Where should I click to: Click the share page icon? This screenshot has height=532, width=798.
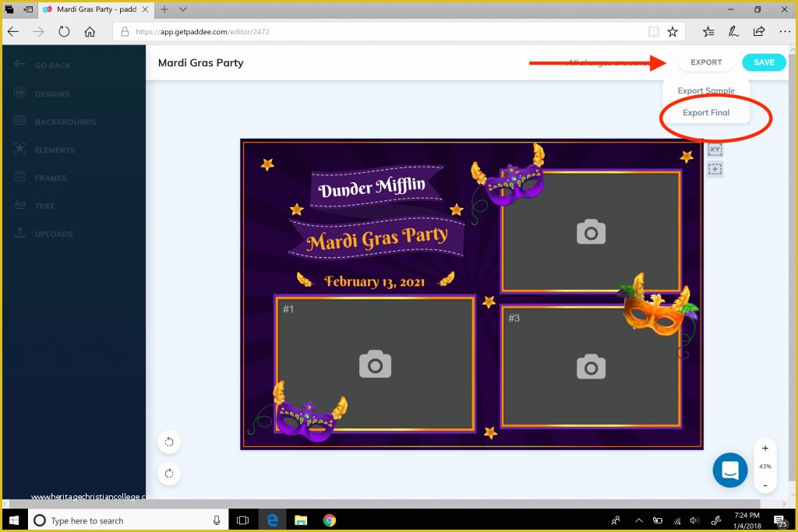coord(759,31)
